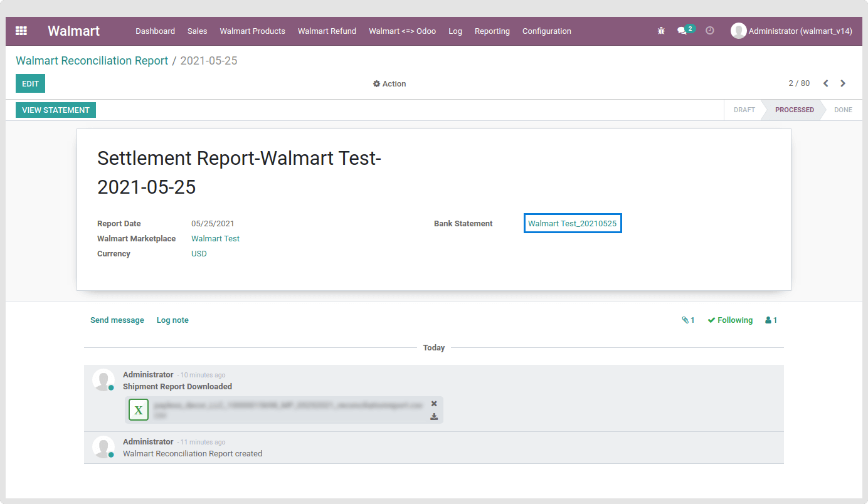Click the 11 minutes ago timestamp

point(203,443)
